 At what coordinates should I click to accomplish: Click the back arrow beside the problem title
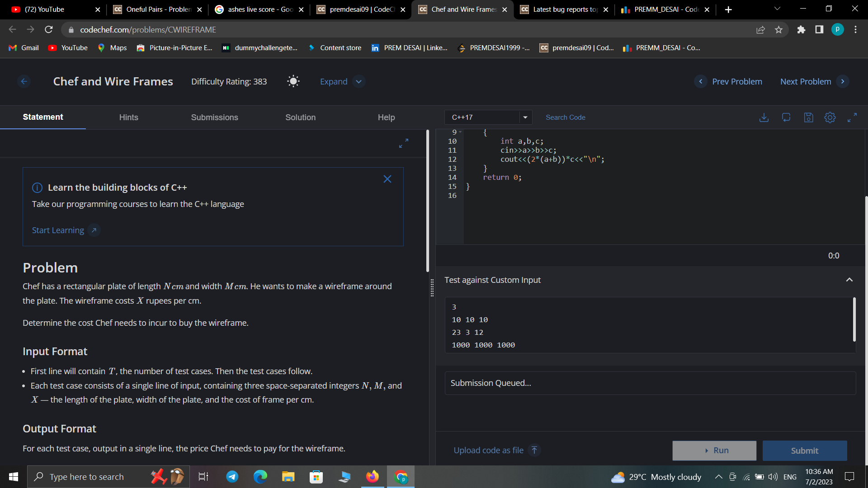tap(24, 81)
